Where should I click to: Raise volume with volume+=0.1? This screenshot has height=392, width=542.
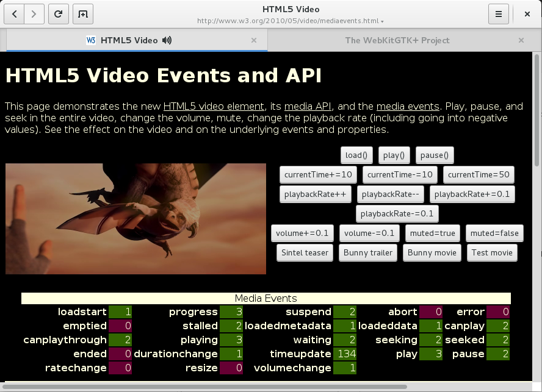coord(303,233)
